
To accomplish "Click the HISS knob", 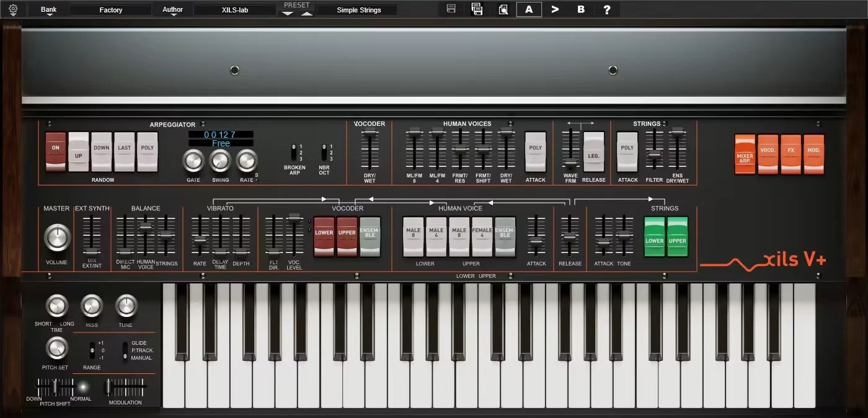I will [92, 306].
